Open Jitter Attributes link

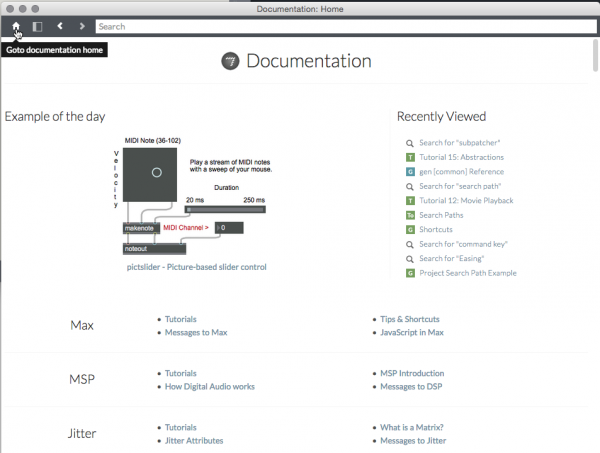[x=194, y=441]
